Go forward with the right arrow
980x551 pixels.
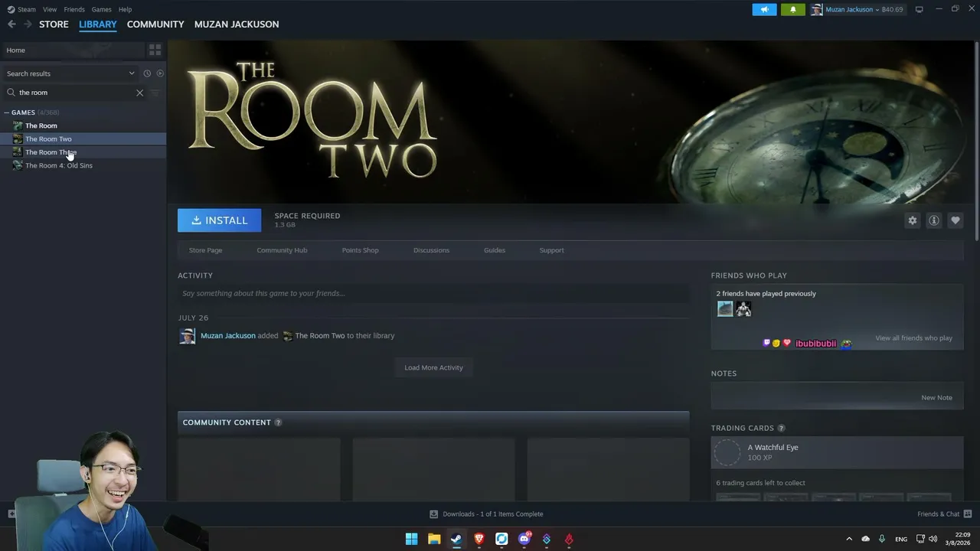click(x=28, y=24)
